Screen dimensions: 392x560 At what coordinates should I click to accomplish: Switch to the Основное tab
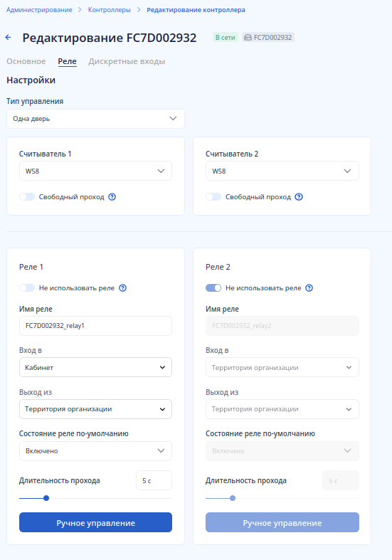coord(26,61)
